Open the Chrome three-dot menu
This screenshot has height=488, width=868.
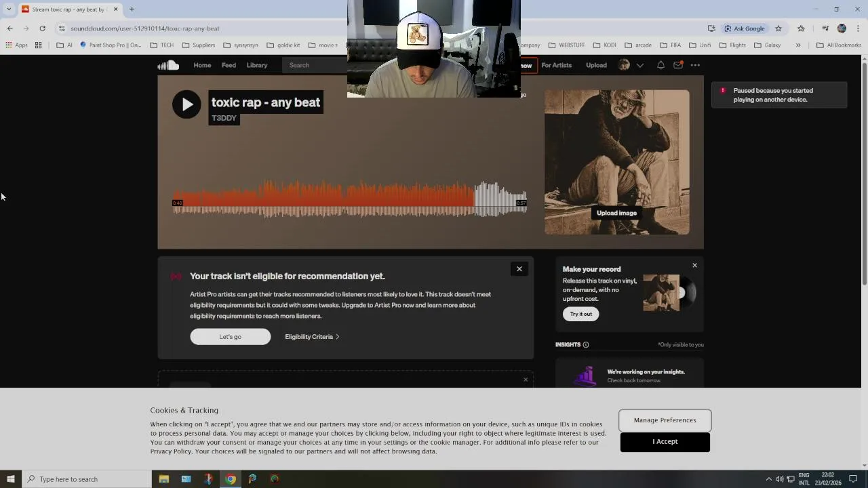coord(858,28)
